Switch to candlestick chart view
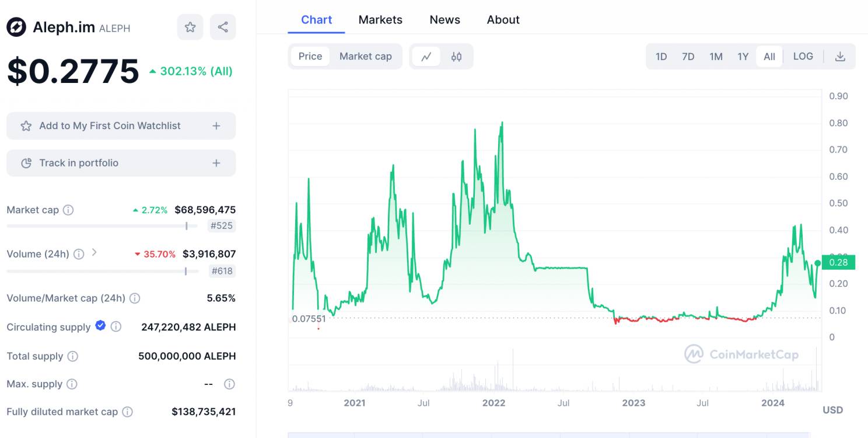 coord(456,57)
